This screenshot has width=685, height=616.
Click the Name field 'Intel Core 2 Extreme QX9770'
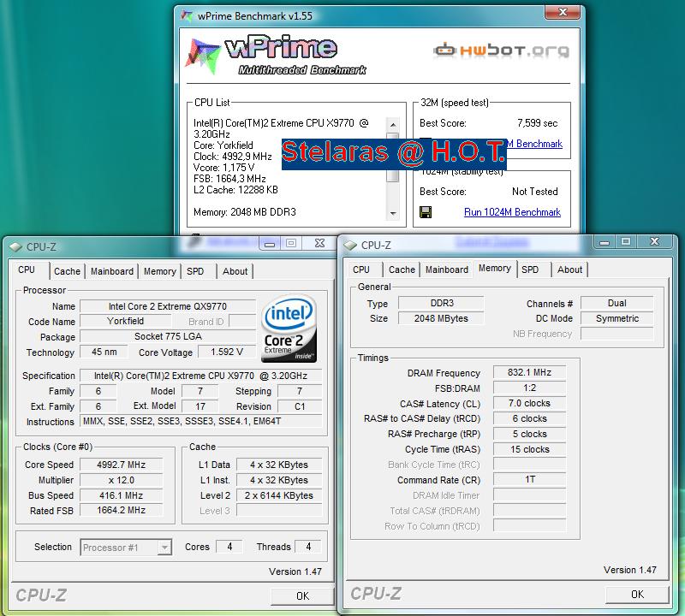click(168, 306)
